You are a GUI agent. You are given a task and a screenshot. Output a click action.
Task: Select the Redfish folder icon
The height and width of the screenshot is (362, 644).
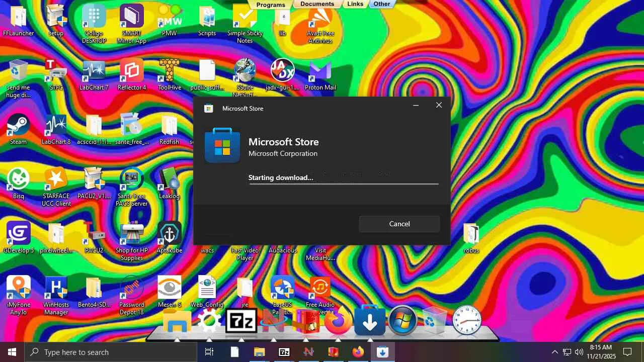(x=170, y=130)
